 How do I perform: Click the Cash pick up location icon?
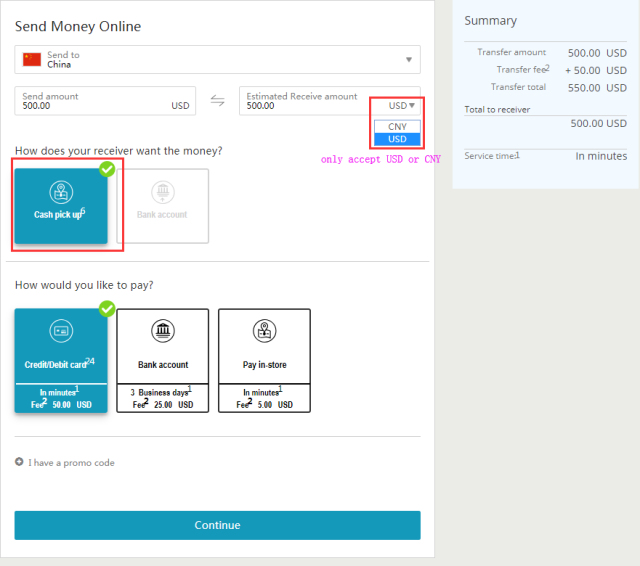[61, 192]
